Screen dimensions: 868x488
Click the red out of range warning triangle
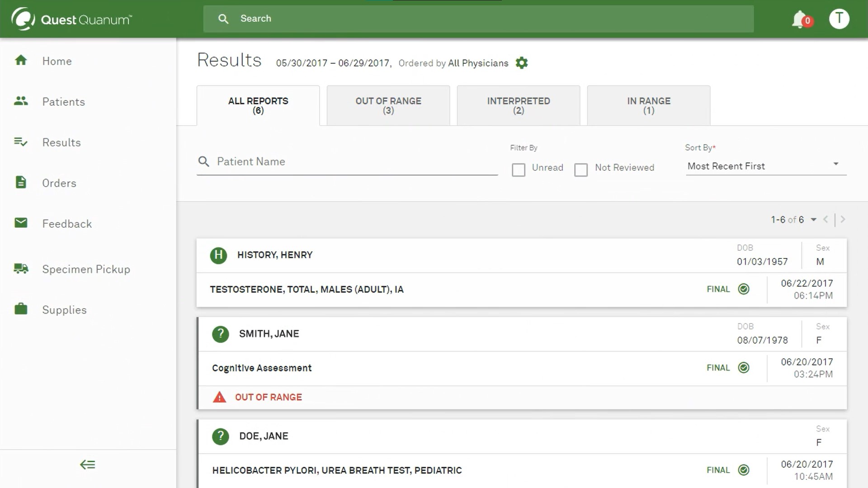[219, 397]
